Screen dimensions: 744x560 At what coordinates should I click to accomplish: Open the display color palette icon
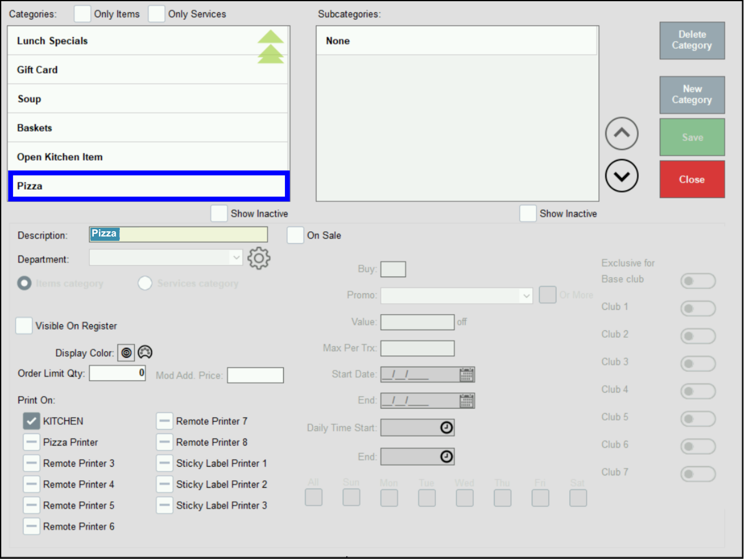point(145,352)
